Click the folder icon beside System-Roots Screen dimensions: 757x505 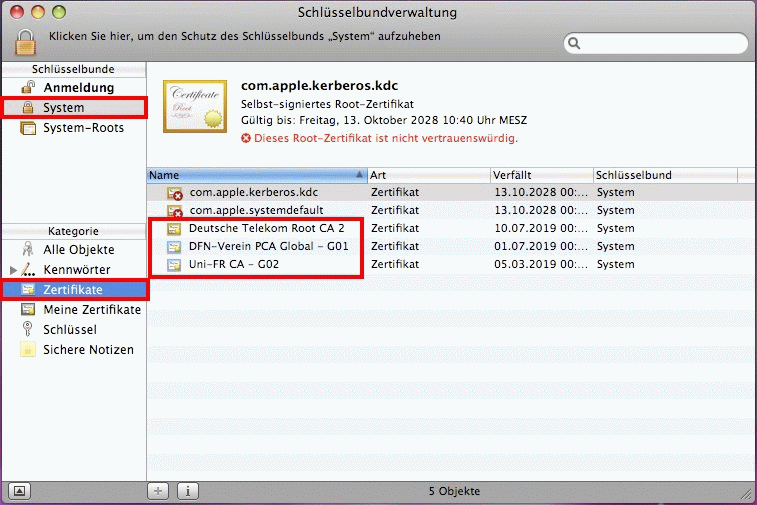tap(28, 128)
